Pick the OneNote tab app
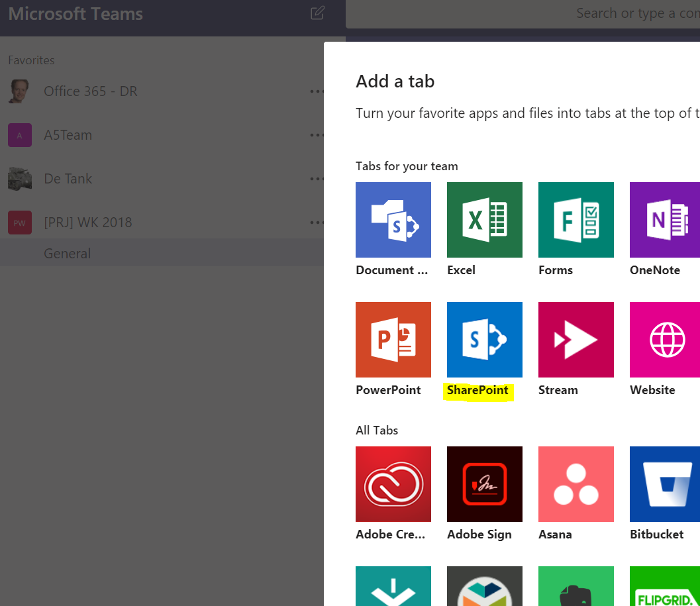 point(665,220)
